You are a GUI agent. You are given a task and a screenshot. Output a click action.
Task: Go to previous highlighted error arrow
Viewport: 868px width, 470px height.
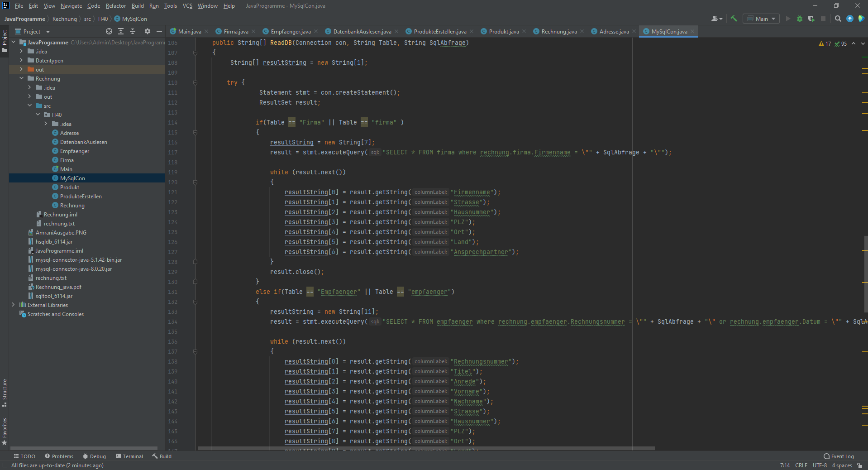(854, 43)
